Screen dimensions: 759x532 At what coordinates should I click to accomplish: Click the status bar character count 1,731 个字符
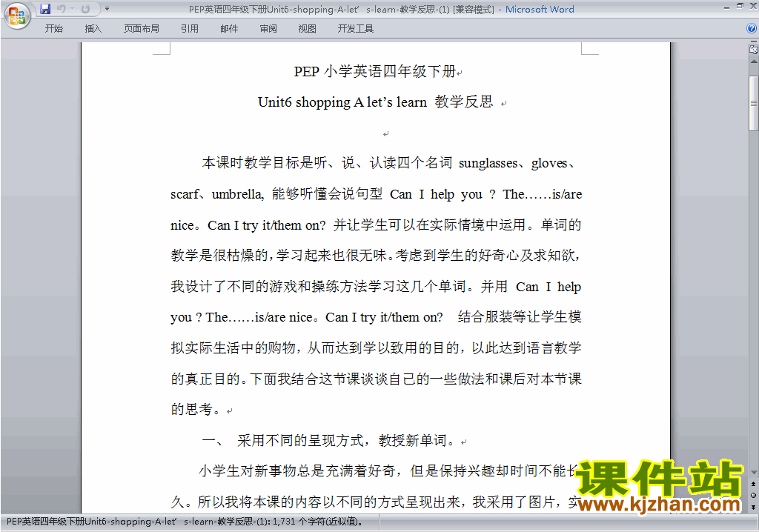click(x=318, y=522)
